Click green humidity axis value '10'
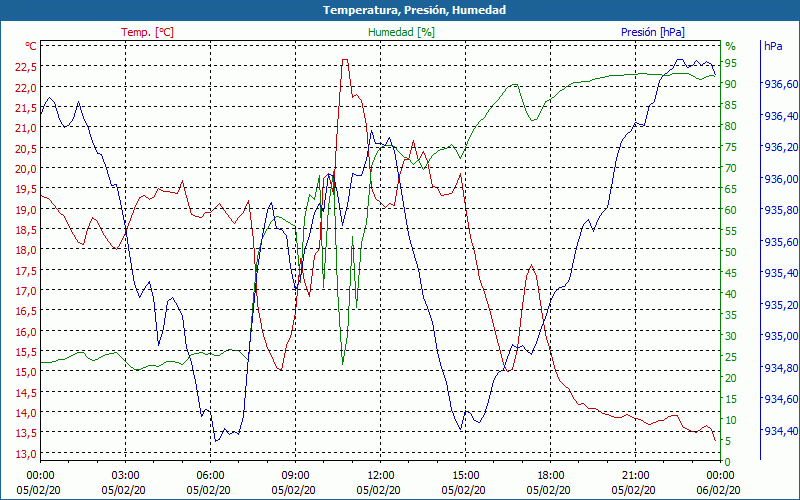800x500 pixels. (x=731, y=420)
